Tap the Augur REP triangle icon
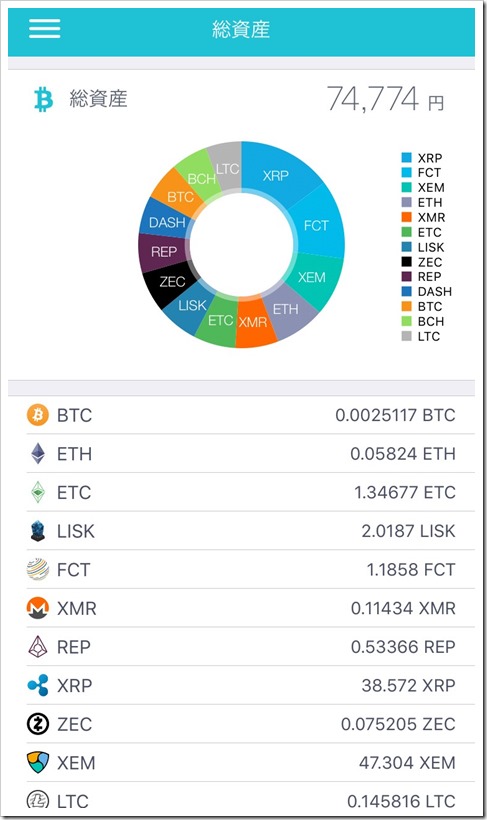The height and width of the screenshot is (820, 487). pyautogui.click(x=38, y=647)
